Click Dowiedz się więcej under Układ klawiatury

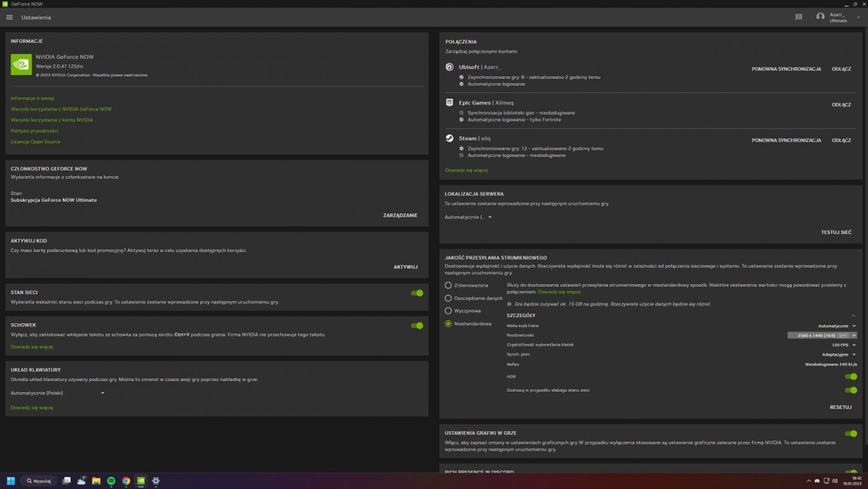tap(32, 408)
